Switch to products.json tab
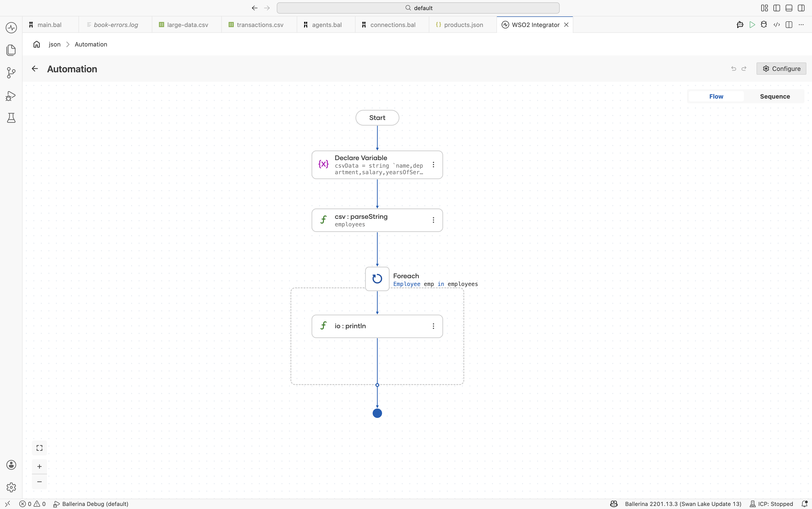This screenshot has width=812, height=509. (463, 25)
